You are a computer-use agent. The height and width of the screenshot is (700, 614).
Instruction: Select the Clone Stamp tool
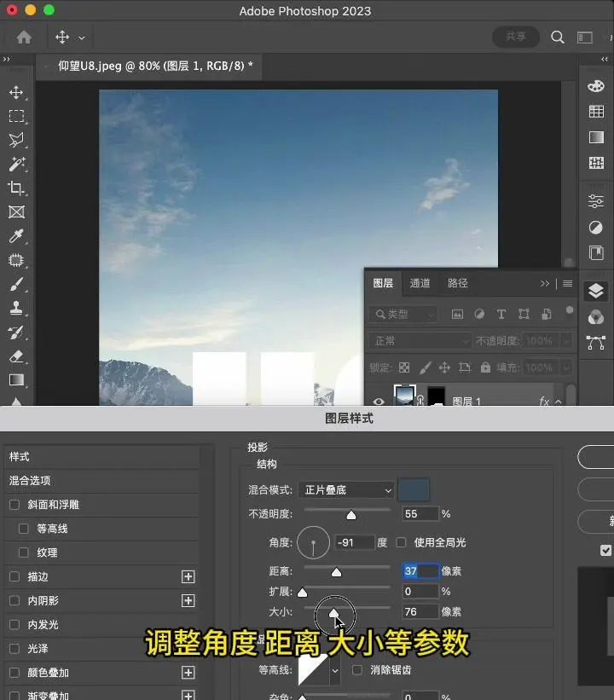[16, 308]
